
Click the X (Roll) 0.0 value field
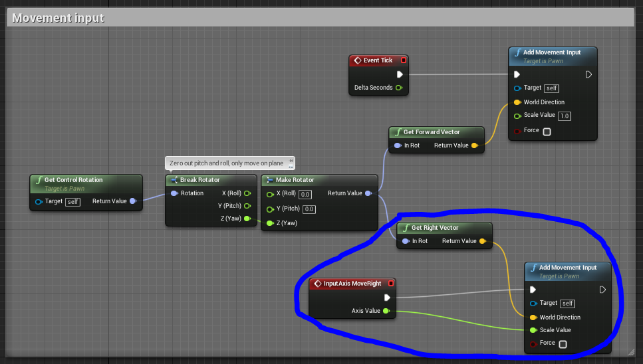point(305,194)
